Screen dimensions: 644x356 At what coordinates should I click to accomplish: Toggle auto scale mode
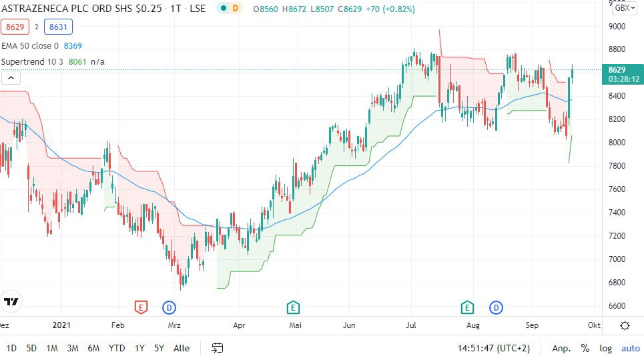pos(630,348)
